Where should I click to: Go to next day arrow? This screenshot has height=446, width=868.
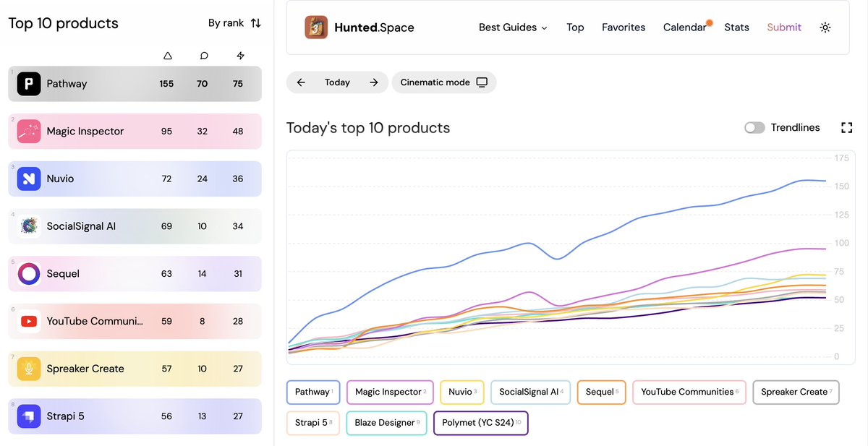coord(373,82)
